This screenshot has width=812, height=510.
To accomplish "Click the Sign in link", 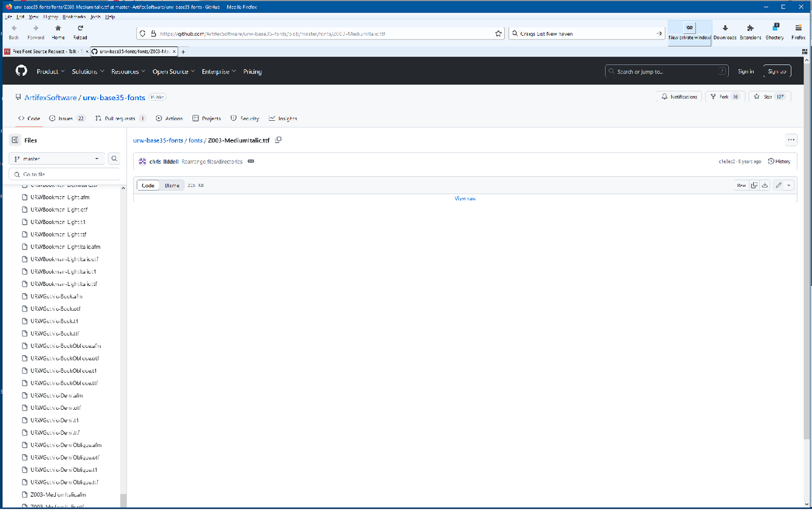I will tap(746, 72).
